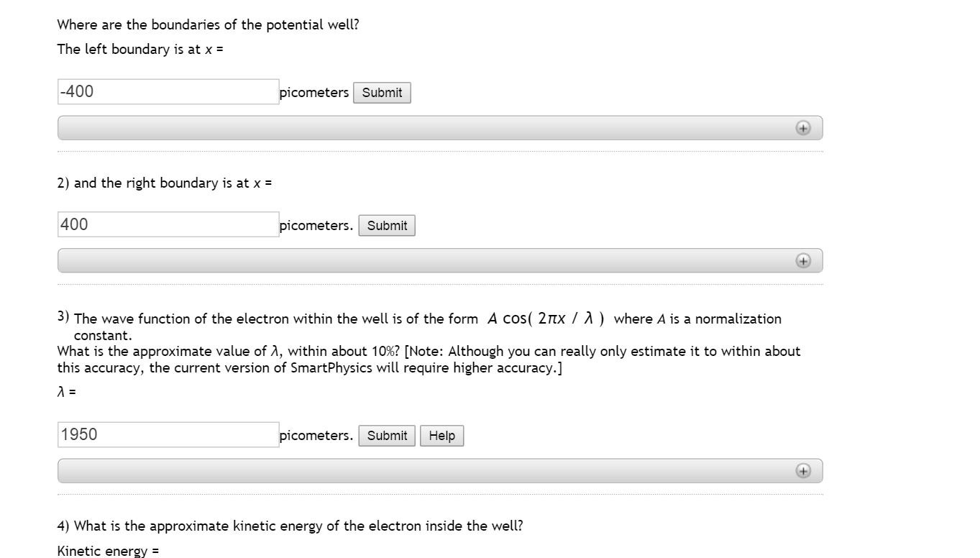The height and width of the screenshot is (558, 980).
Task: Click the 'Kinetic energy =' label
Action: pyautogui.click(x=108, y=551)
